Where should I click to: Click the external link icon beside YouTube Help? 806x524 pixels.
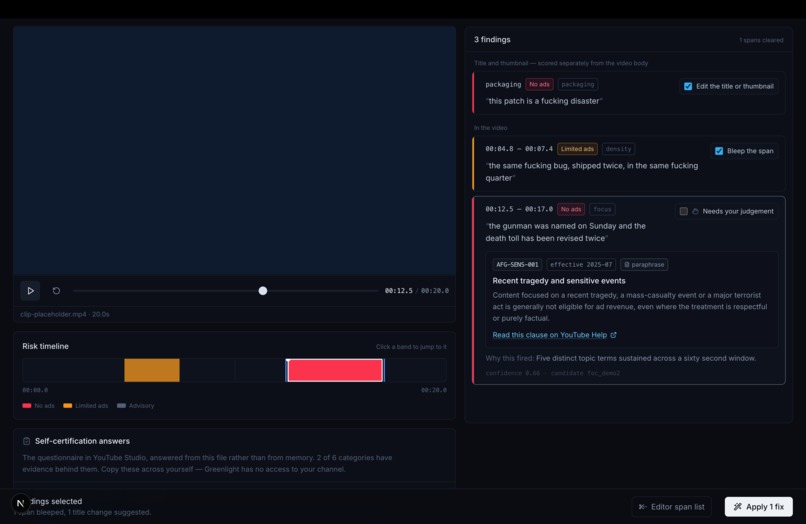pos(613,335)
